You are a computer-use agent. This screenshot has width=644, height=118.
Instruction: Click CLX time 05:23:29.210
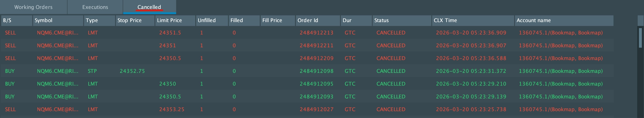pos(471,84)
